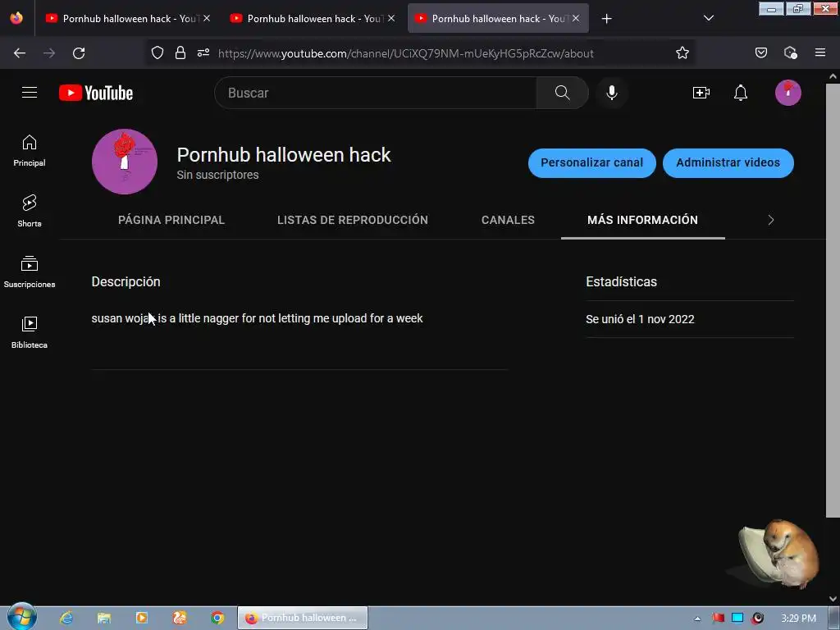
Task: Open the Create video camera icon
Action: pos(701,93)
